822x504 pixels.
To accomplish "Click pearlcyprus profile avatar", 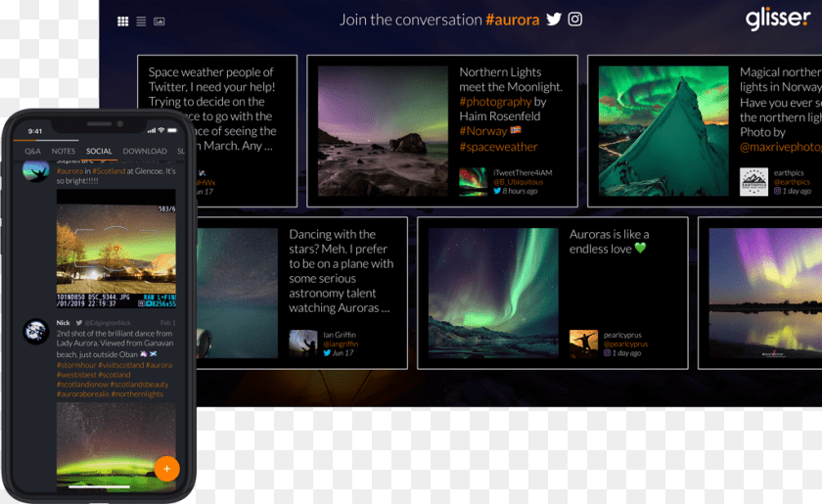I will (583, 344).
